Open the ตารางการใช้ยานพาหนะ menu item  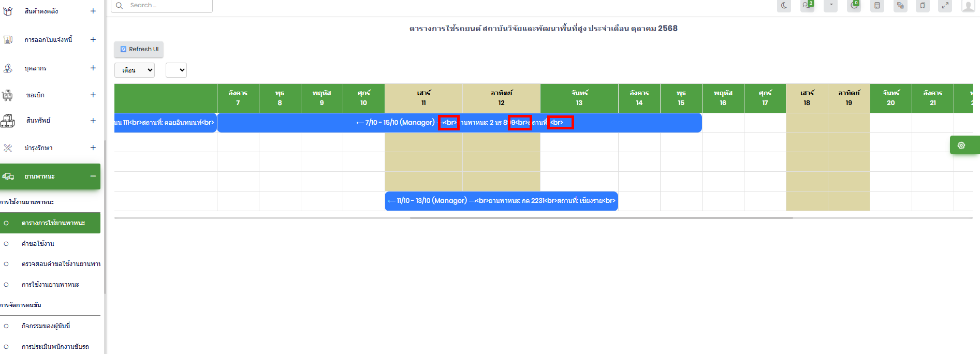[53, 223]
